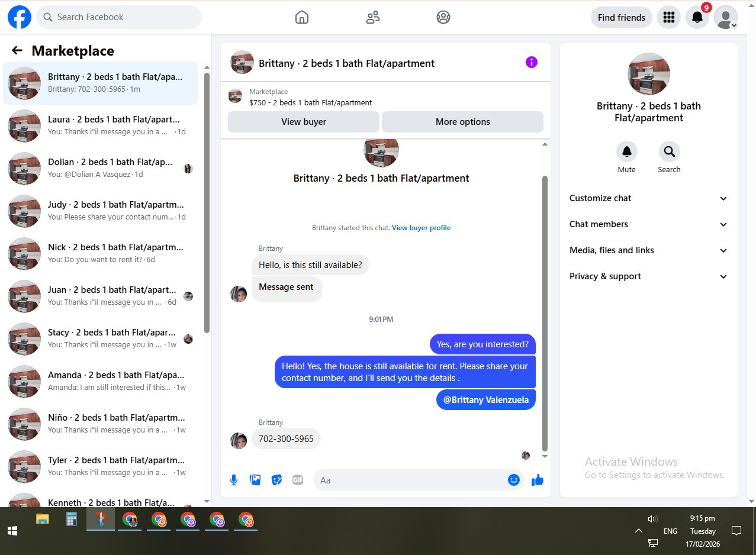Screen dimensions: 756x555
Task: Click the chat header listing thumbnail
Action: (x=242, y=62)
